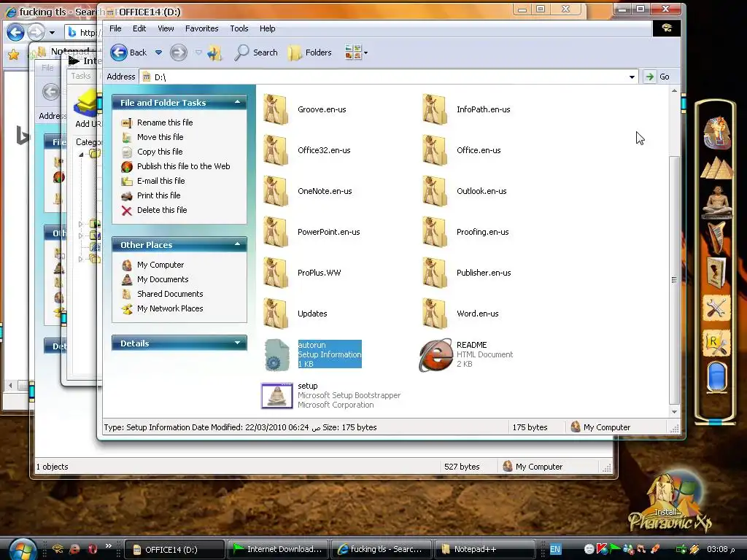
Task: Select the Office32.en-us folder icon
Action: [276, 150]
